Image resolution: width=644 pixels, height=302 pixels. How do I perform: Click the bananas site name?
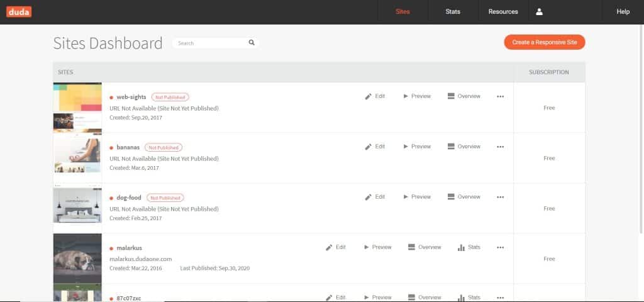coord(128,147)
